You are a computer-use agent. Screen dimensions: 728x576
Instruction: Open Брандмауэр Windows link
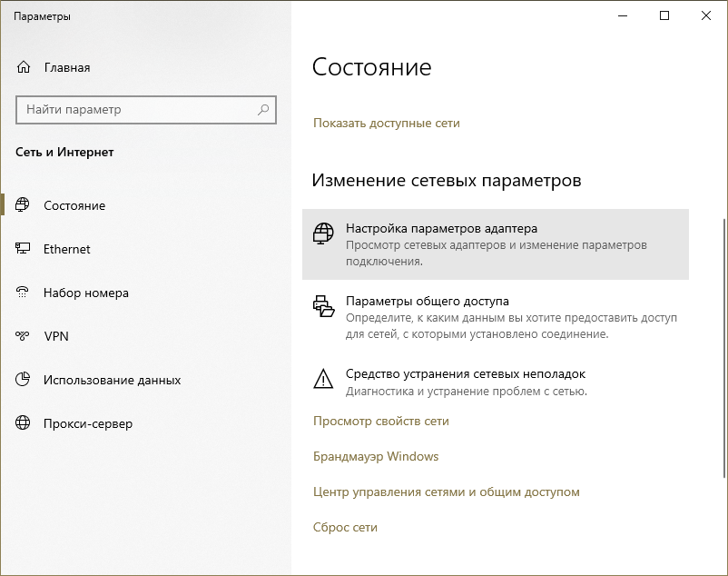(376, 456)
